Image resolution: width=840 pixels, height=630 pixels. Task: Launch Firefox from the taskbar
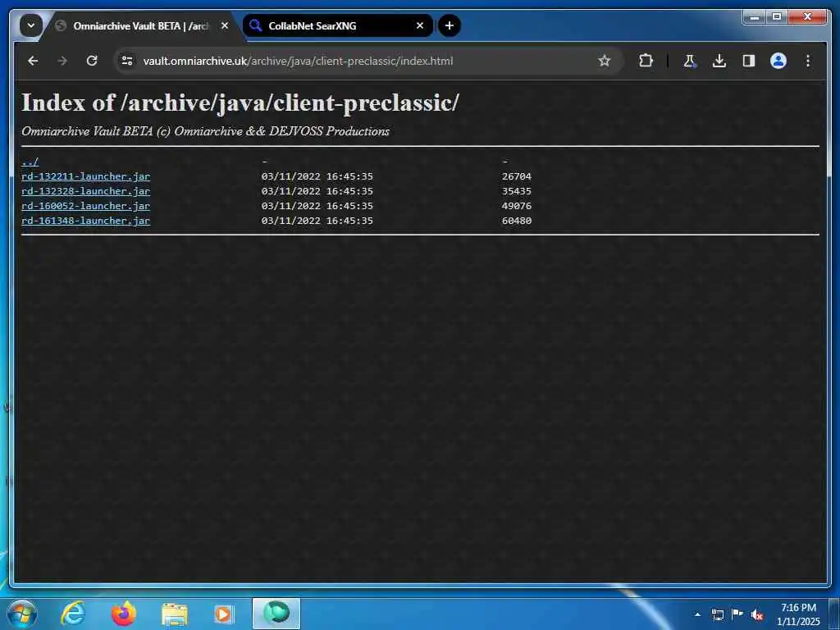pos(124,614)
